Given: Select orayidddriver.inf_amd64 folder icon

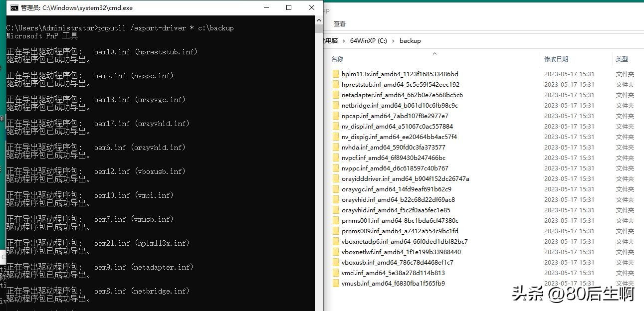Looking at the screenshot, I should (x=336, y=179).
